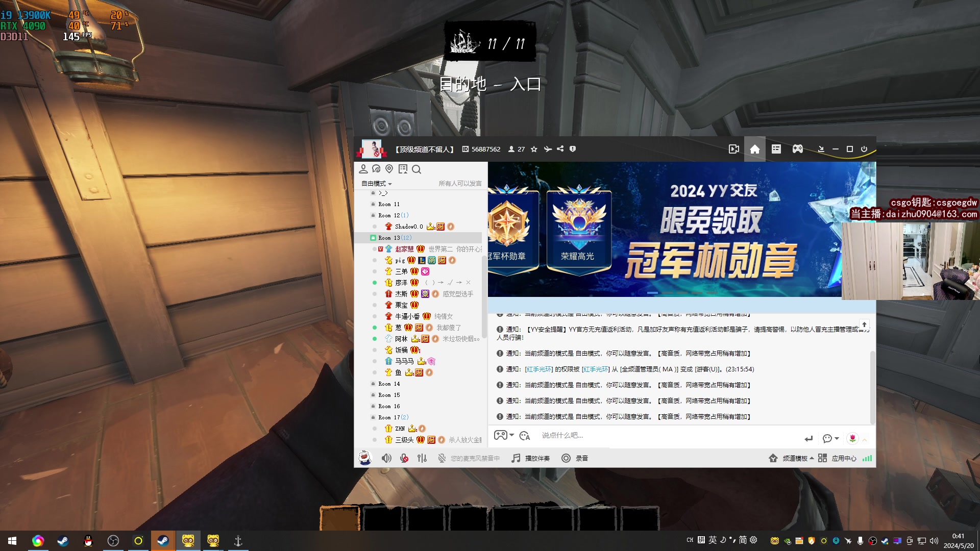Open the gamepad game center icon
This screenshot has height=551, width=980.
click(797, 149)
